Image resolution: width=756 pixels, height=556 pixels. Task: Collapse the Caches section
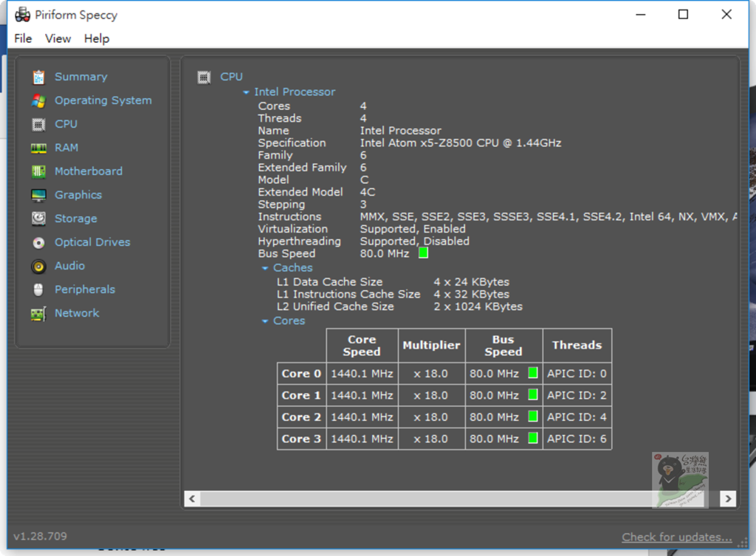tap(266, 268)
